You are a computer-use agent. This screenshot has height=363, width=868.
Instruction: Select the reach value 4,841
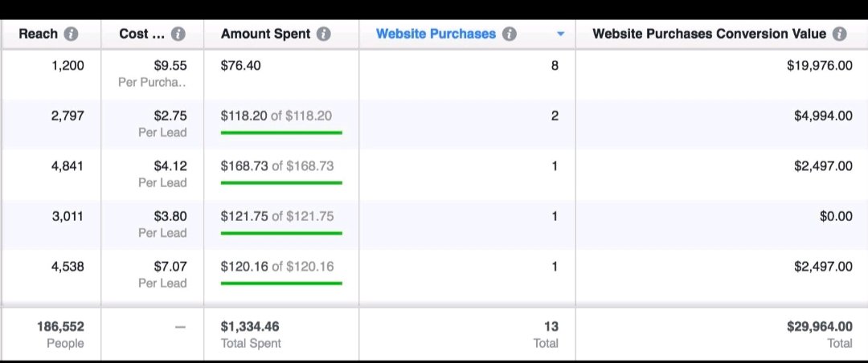(x=68, y=166)
